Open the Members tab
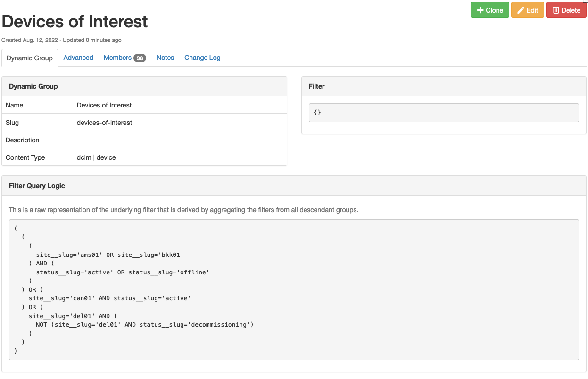This screenshot has height=379, width=588. (117, 58)
